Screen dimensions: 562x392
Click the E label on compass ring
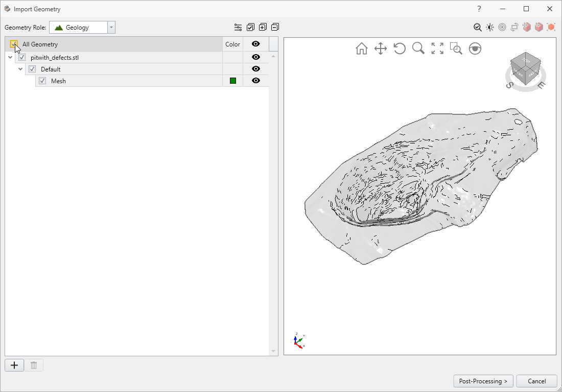541,85
